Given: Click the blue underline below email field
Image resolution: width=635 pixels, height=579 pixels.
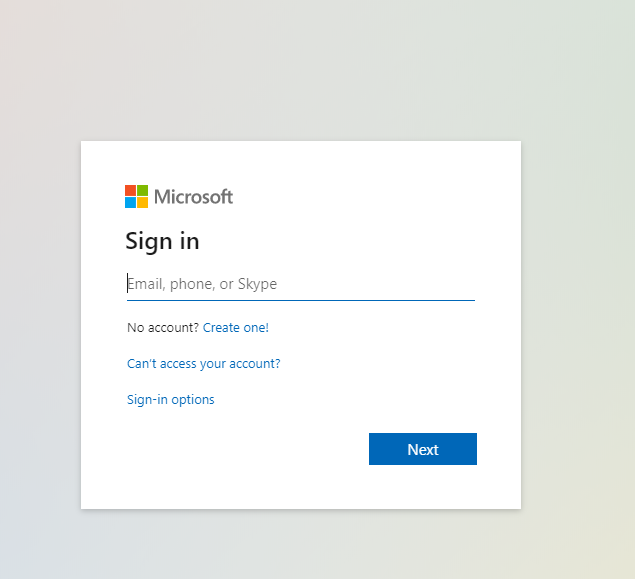Looking at the screenshot, I should [300, 299].
